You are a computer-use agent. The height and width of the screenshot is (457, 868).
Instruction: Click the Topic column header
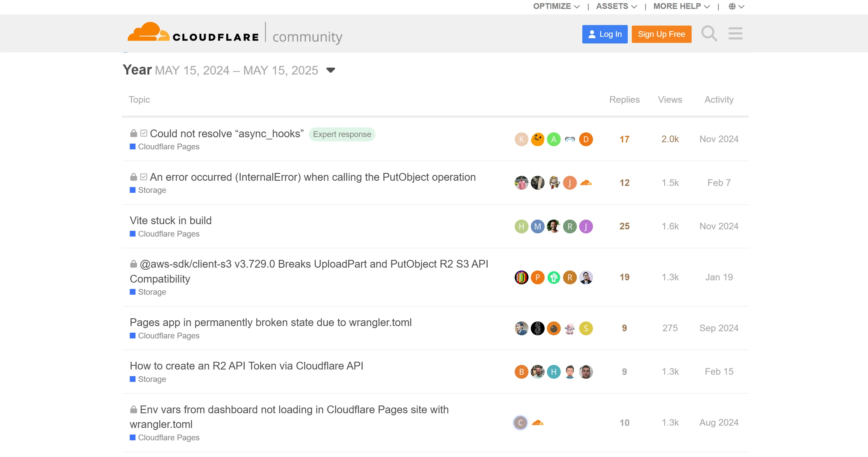click(139, 99)
